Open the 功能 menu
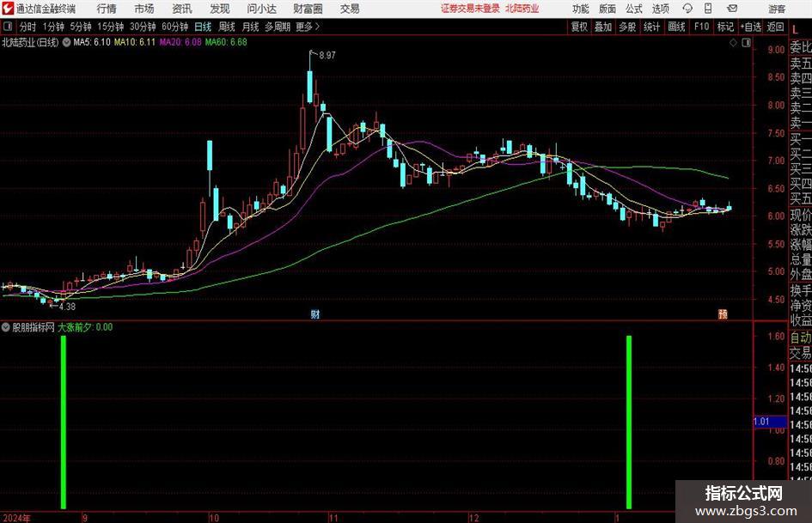The height and width of the screenshot is (523, 812). point(581,9)
